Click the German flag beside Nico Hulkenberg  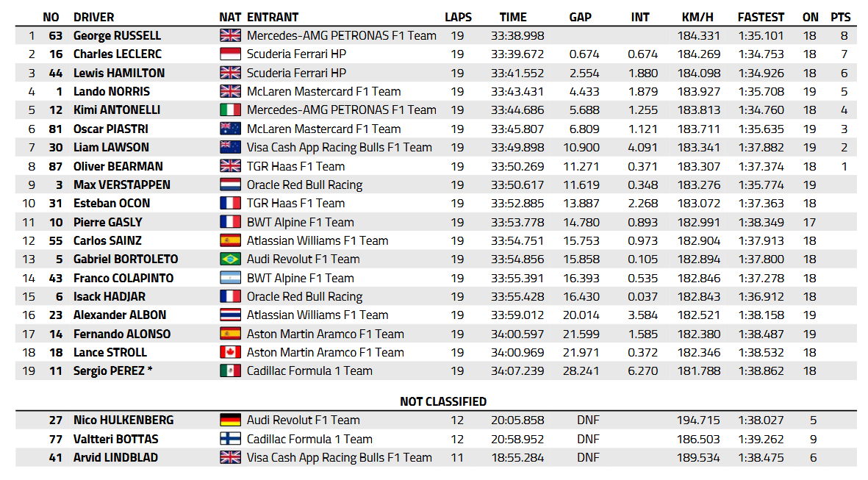coord(230,420)
